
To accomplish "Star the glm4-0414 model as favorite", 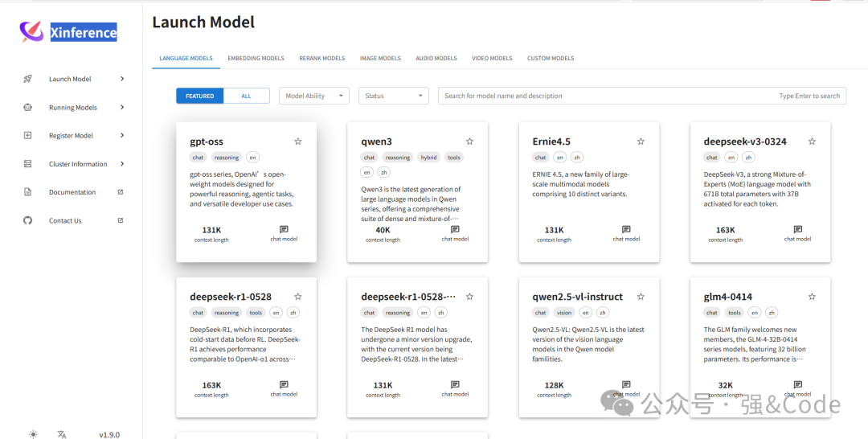I will (812, 296).
